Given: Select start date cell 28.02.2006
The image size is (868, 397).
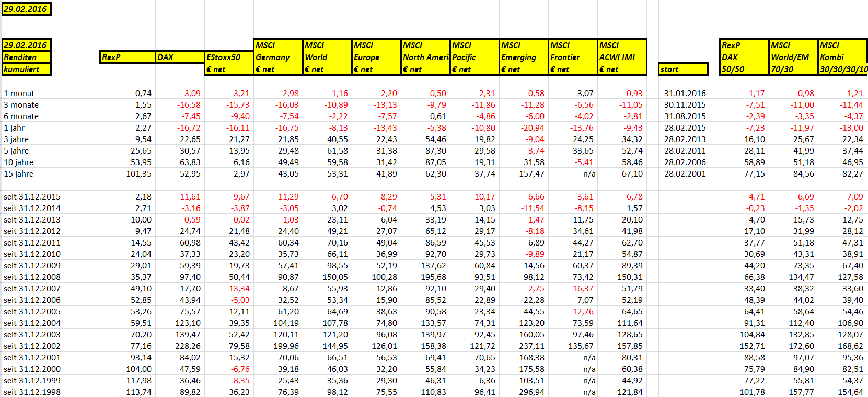Looking at the screenshot, I should pyautogui.click(x=685, y=162).
